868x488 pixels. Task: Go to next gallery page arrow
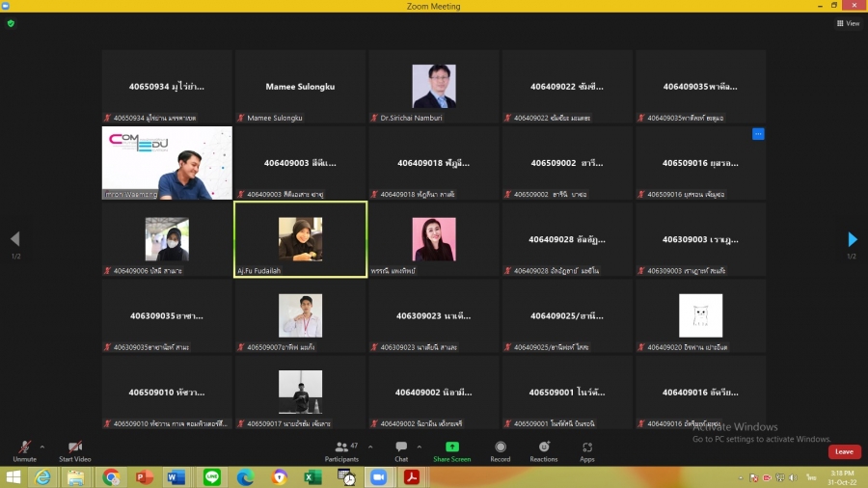click(x=852, y=239)
